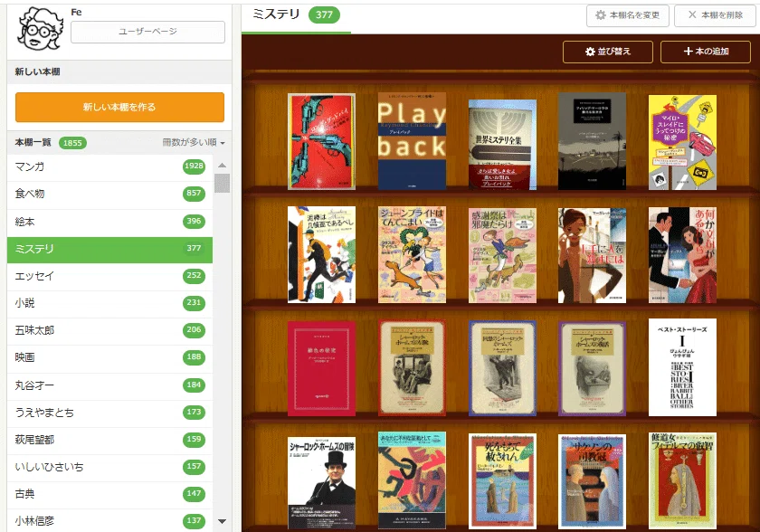Select the 丸谷才一 bookshelf
Screen dimensions: 760x532
pyautogui.click(x=110, y=385)
